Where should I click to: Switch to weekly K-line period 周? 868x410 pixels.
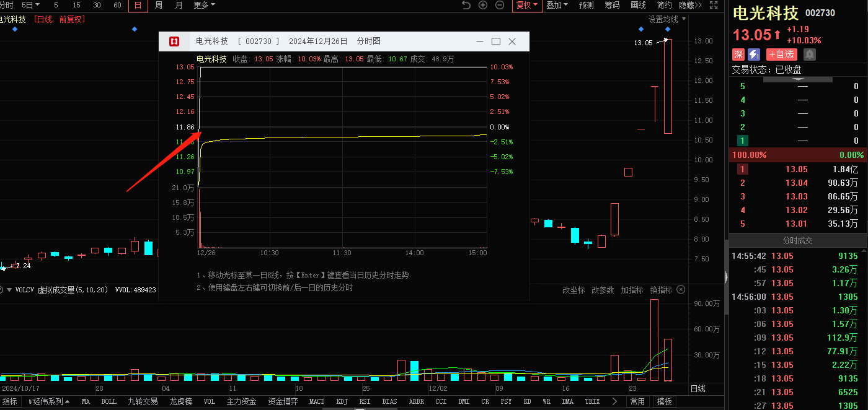pos(159,6)
